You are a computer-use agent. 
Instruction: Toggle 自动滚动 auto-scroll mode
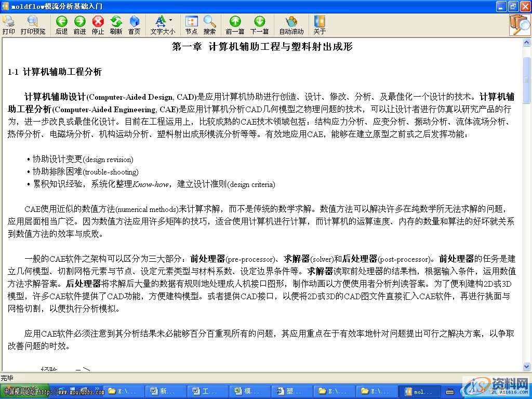[291, 24]
